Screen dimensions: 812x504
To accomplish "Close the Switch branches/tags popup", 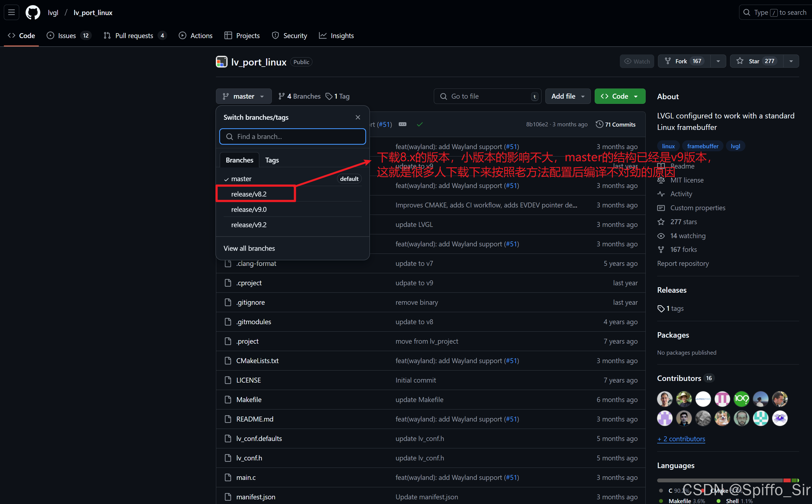I will 358,117.
